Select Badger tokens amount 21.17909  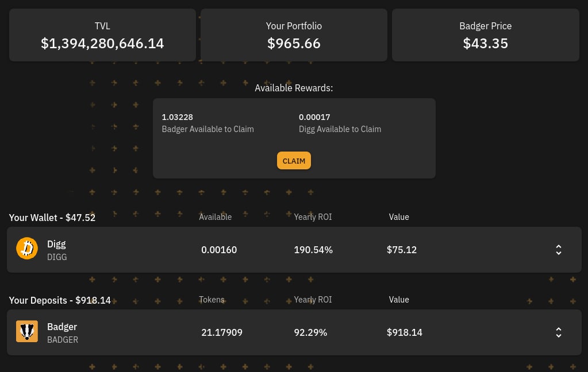pyautogui.click(x=222, y=332)
